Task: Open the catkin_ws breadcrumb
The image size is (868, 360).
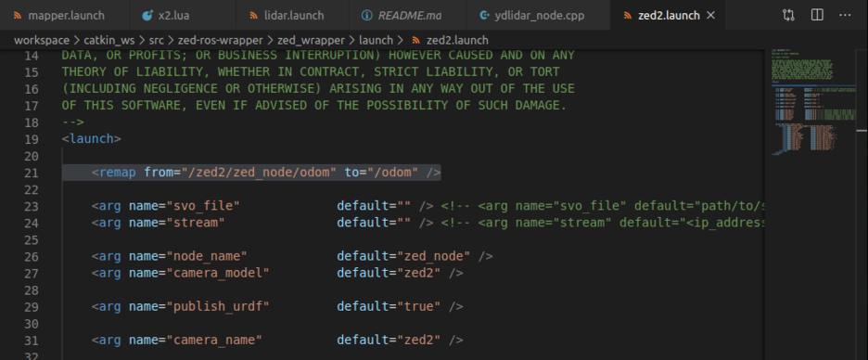Action: pyautogui.click(x=109, y=41)
